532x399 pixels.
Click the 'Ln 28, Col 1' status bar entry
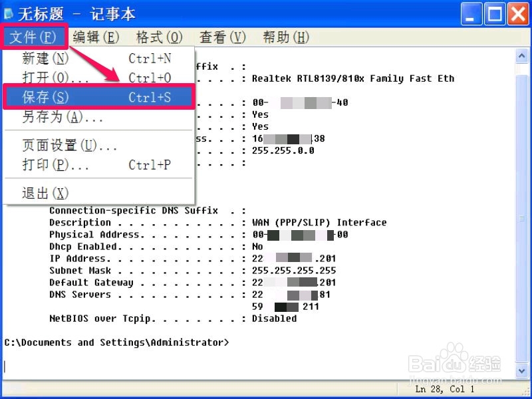[x=445, y=389]
